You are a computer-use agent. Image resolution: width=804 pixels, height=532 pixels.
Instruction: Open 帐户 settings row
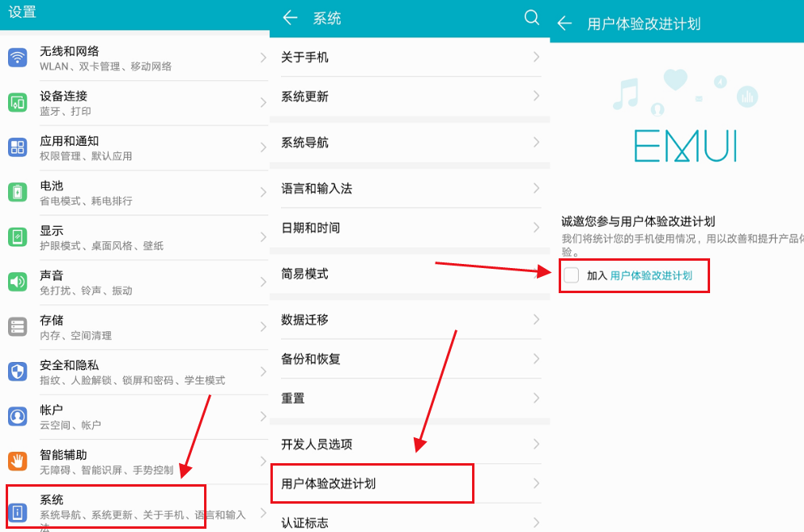(135, 416)
